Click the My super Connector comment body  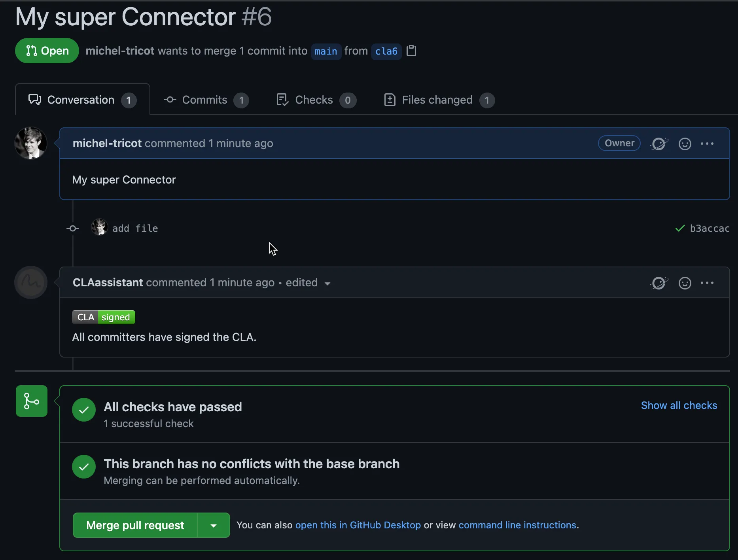pyautogui.click(x=124, y=180)
